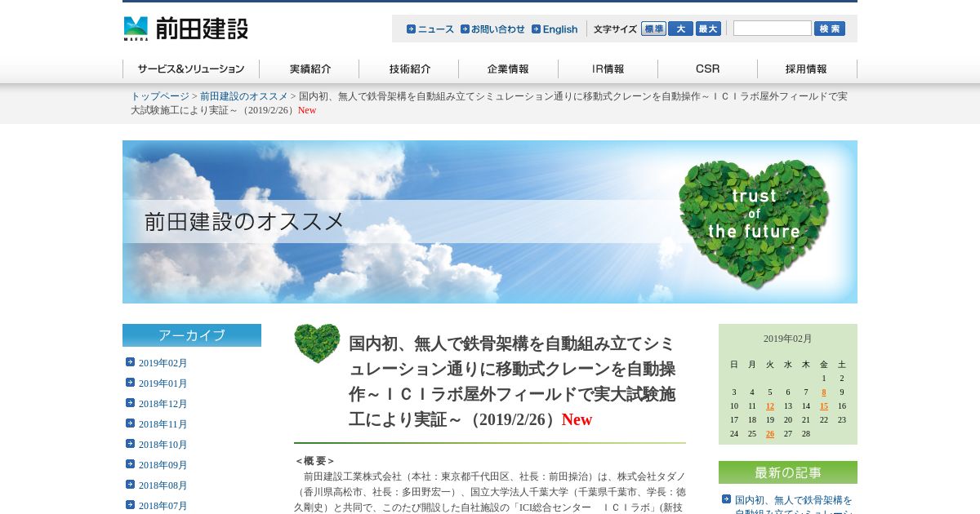
Task: Click the アーカイブ header
Action: [x=192, y=335]
